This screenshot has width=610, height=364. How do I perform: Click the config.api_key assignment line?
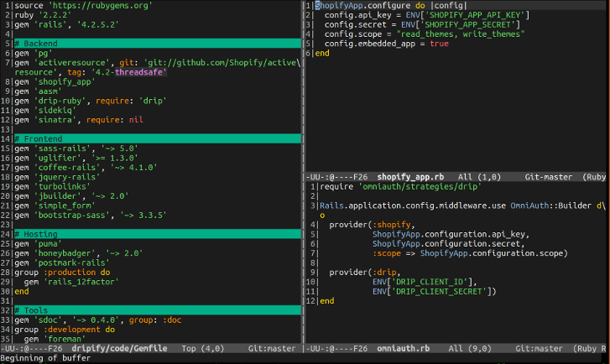click(427, 15)
